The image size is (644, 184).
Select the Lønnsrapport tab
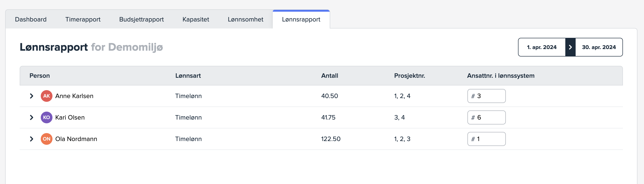301,19
